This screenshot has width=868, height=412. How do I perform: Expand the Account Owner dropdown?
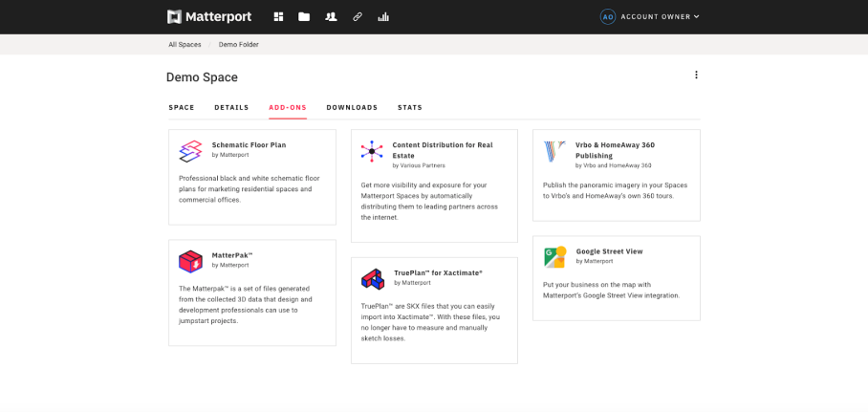tap(660, 16)
